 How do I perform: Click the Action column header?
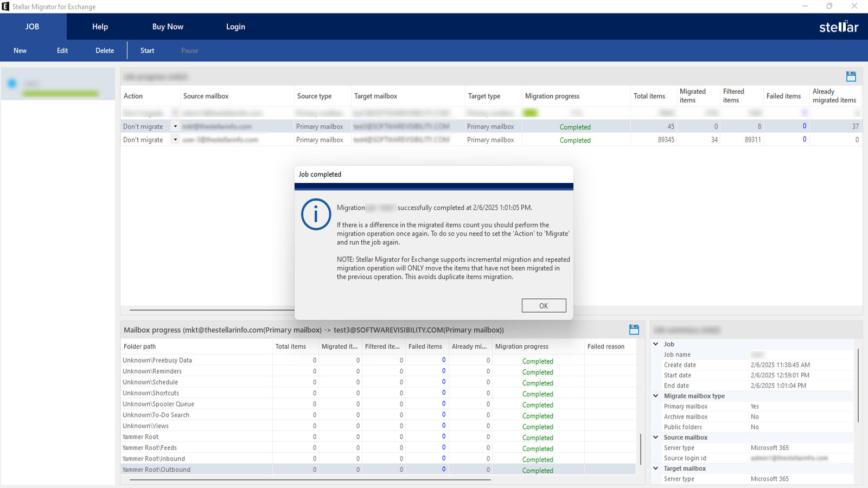pyautogui.click(x=150, y=96)
